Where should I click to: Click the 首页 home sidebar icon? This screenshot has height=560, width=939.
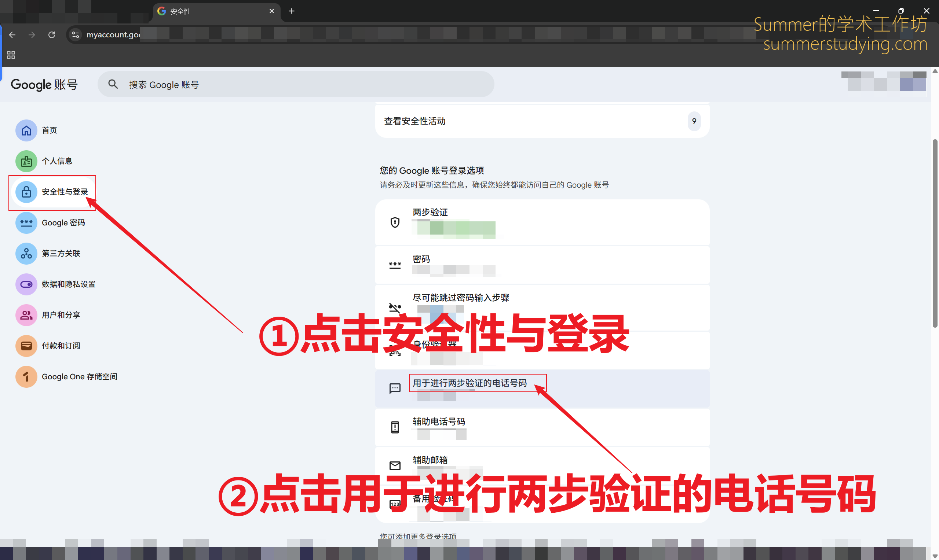(x=26, y=130)
